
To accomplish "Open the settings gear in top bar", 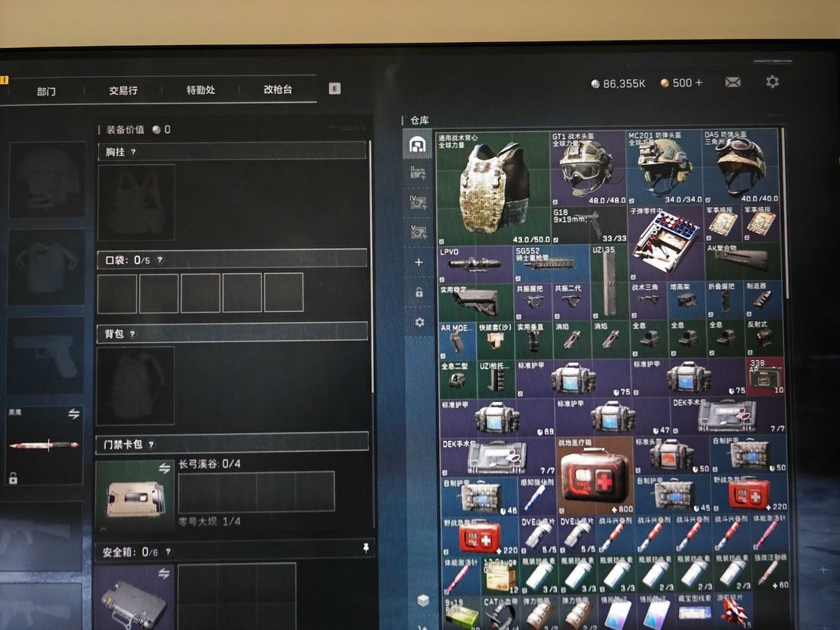I will [772, 82].
